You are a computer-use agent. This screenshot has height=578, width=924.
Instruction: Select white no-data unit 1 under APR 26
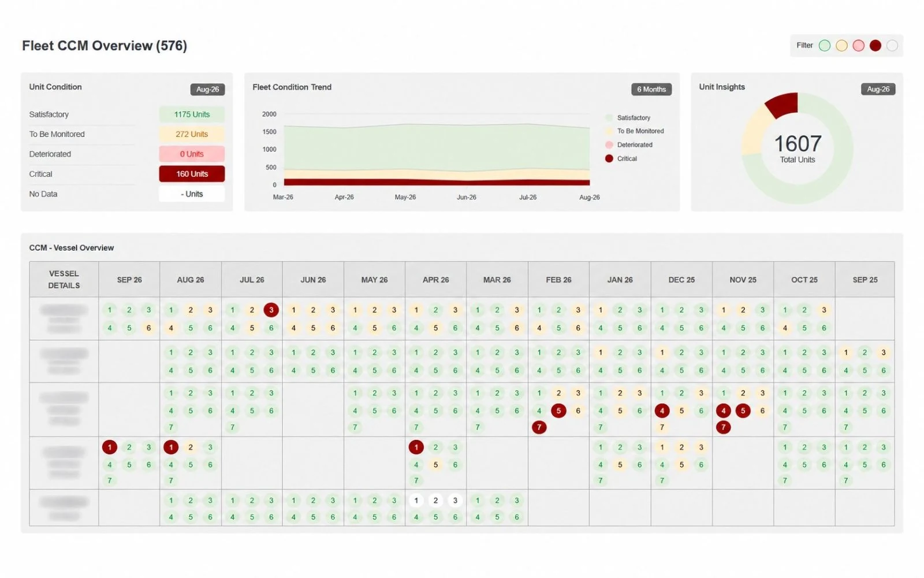(416, 501)
